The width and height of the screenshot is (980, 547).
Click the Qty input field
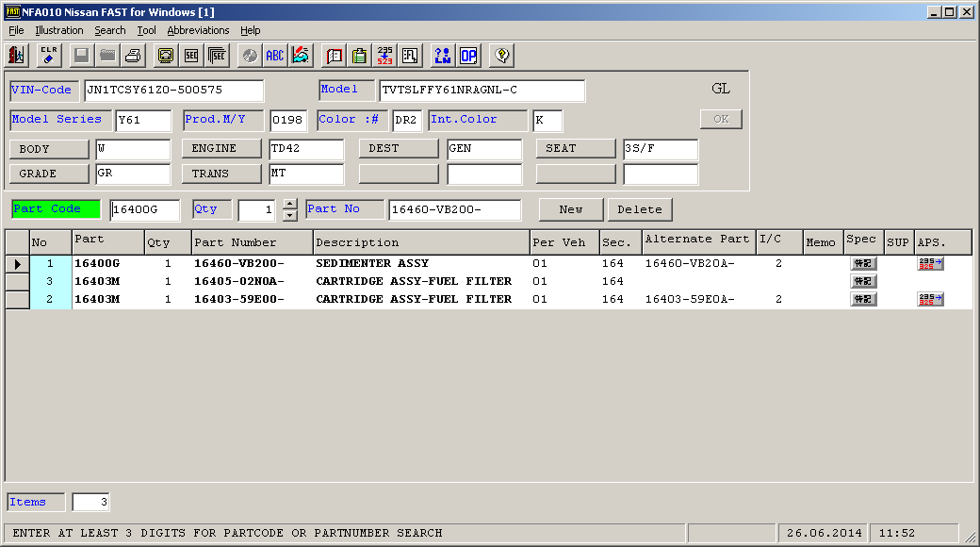coord(257,209)
